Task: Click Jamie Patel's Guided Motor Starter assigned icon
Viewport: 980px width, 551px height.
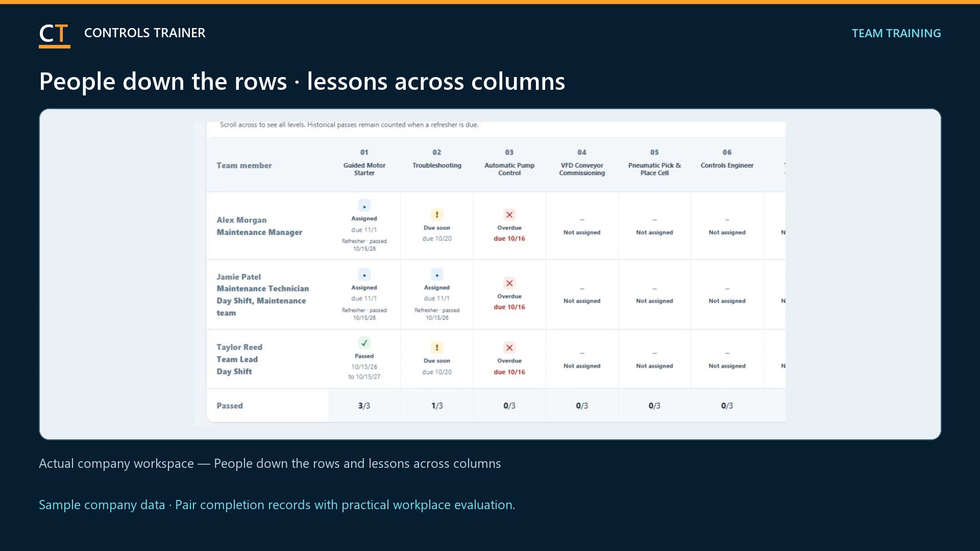Action: (x=364, y=275)
